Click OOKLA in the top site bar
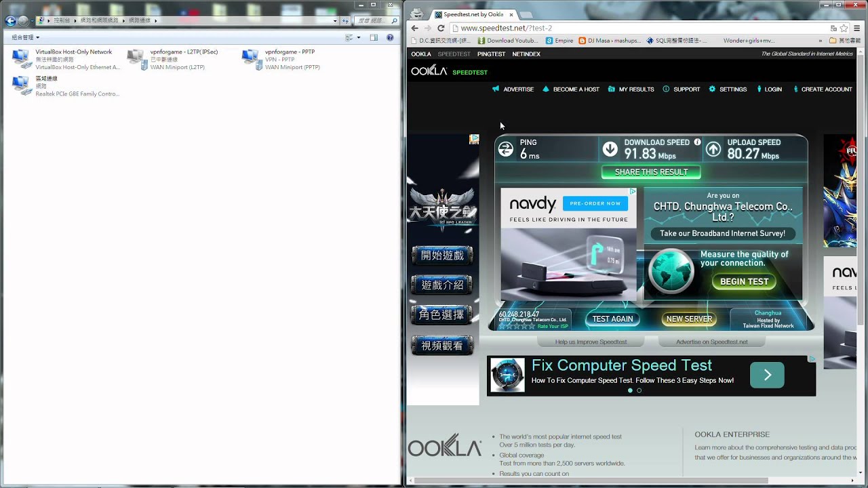The width and height of the screenshot is (868, 488). point(421,54)
